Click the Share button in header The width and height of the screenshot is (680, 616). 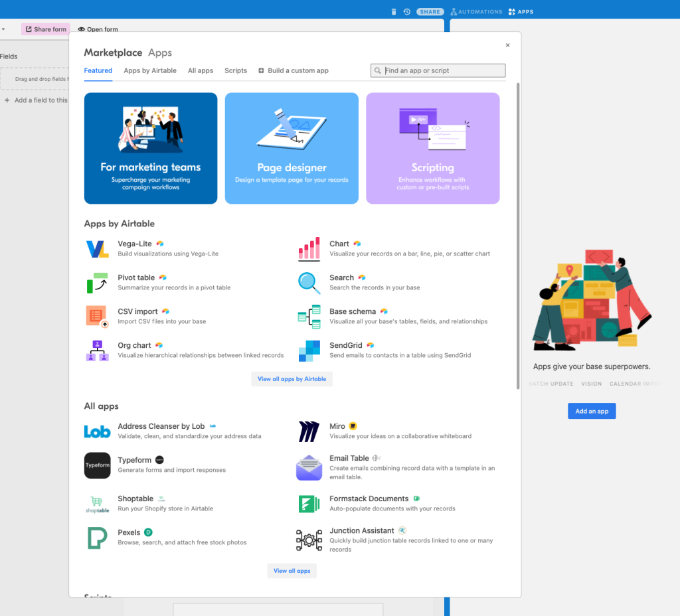pyautogui.click(x=430, y=12)
